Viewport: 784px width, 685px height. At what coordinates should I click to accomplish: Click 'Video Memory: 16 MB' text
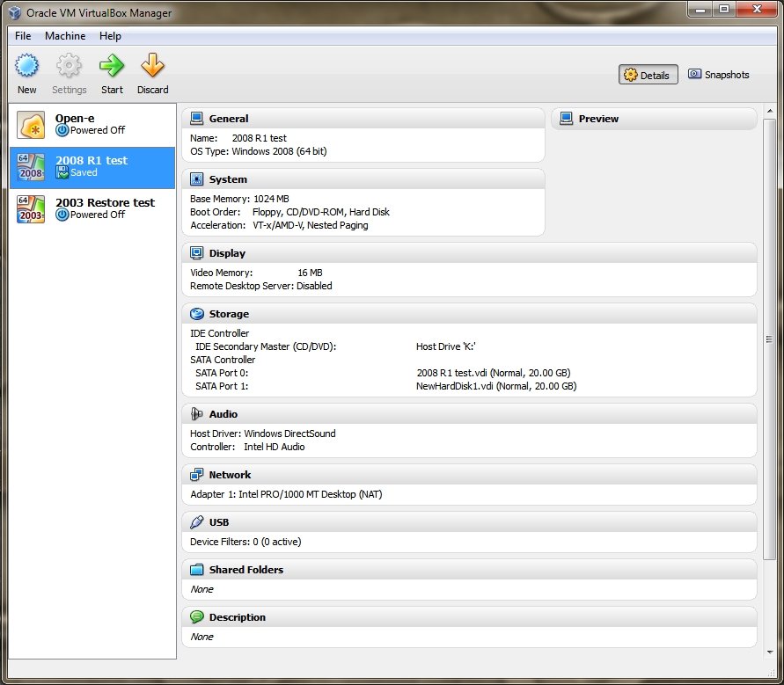point(257,273)
